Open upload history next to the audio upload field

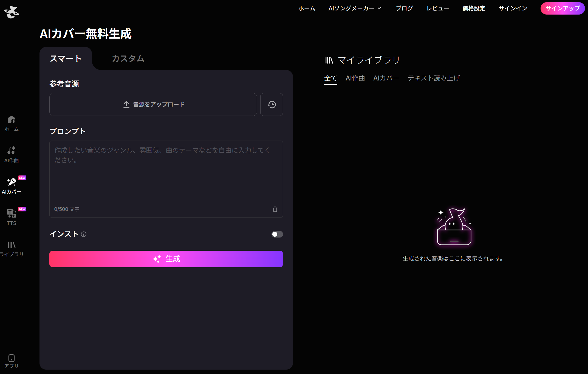(272, 104)
